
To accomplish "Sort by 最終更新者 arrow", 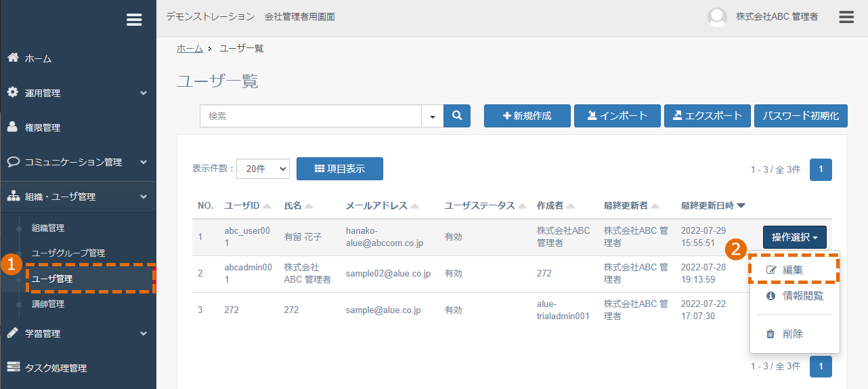I will tap(655, 206).
